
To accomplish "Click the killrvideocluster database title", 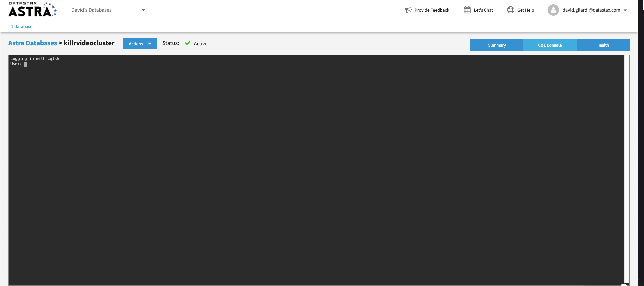I will (89, 43).
